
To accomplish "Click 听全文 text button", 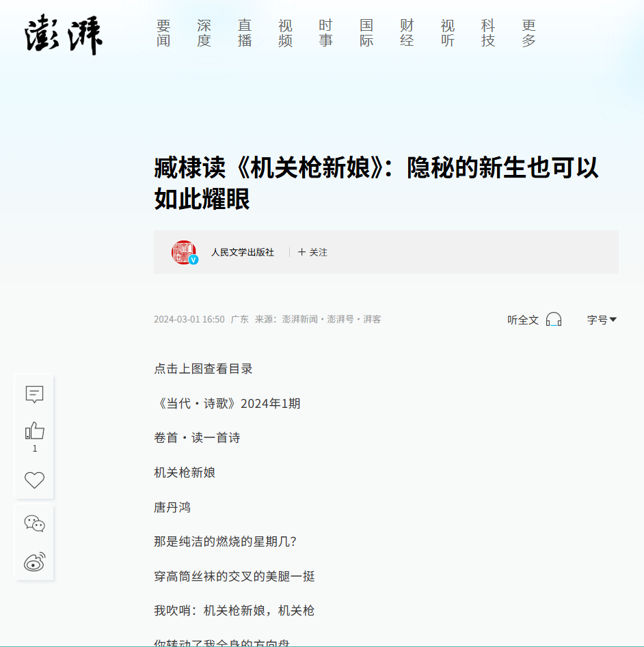I will pos(522,320).
